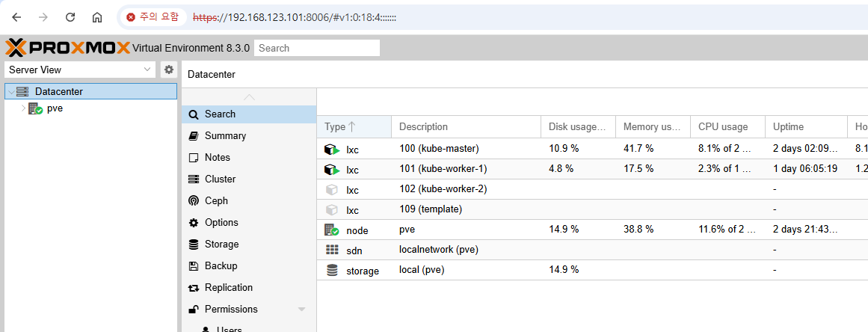Viewport: 868px width, 332px height.
Task: Click the Cluster servers icon
Action: click(x=193, y=179)
